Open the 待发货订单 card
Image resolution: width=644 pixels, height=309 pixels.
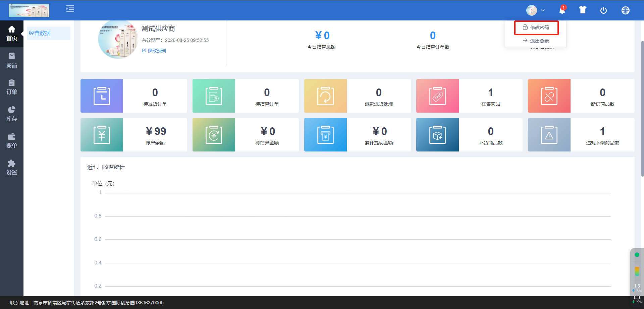133,96
